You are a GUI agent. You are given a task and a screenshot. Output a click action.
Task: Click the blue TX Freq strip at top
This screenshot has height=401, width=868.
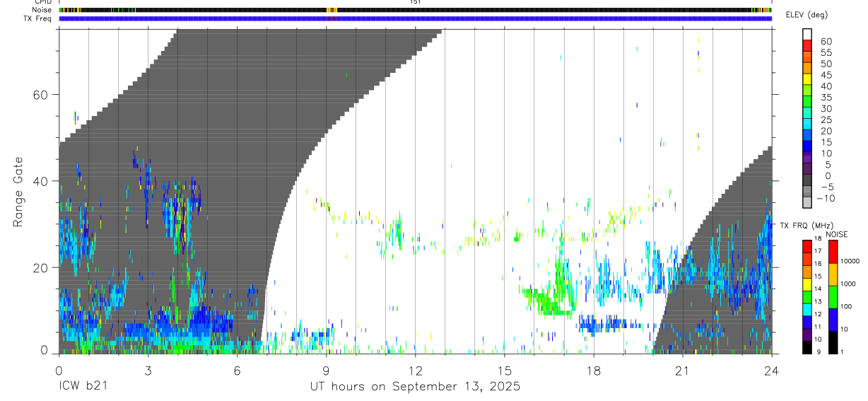pos(415,18)
